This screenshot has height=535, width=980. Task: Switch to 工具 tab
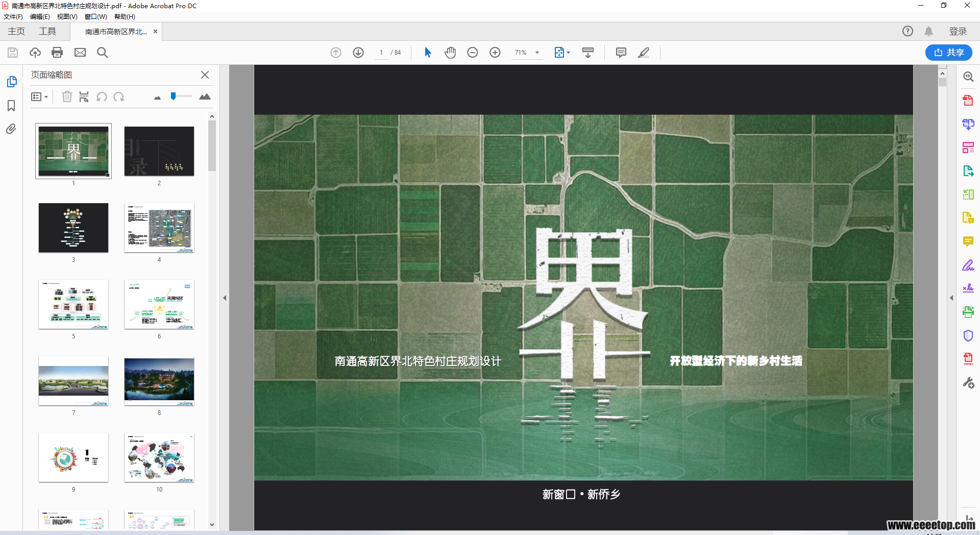click(x=47, y=32)
